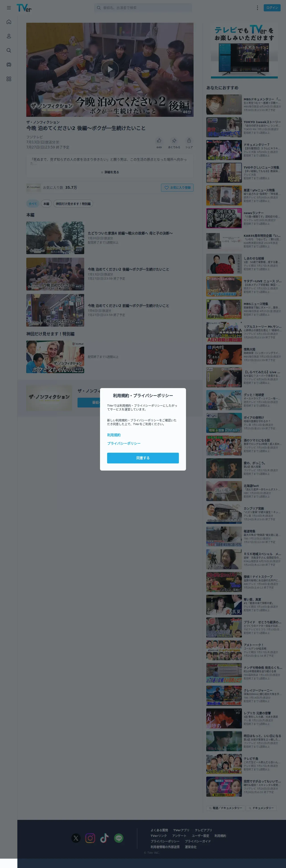Image resolution: width=286 pixels, height=868 pixels.
Task: Open ユーザー設定 footer link
Action: coord(200,836)
